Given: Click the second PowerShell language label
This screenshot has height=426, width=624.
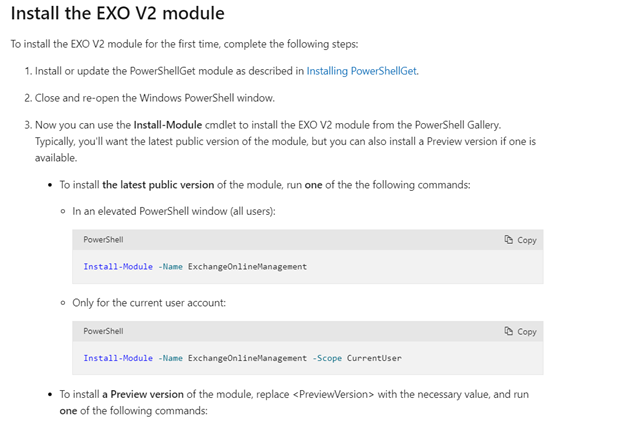Looking at the screenshot, I should pos(103,331).
